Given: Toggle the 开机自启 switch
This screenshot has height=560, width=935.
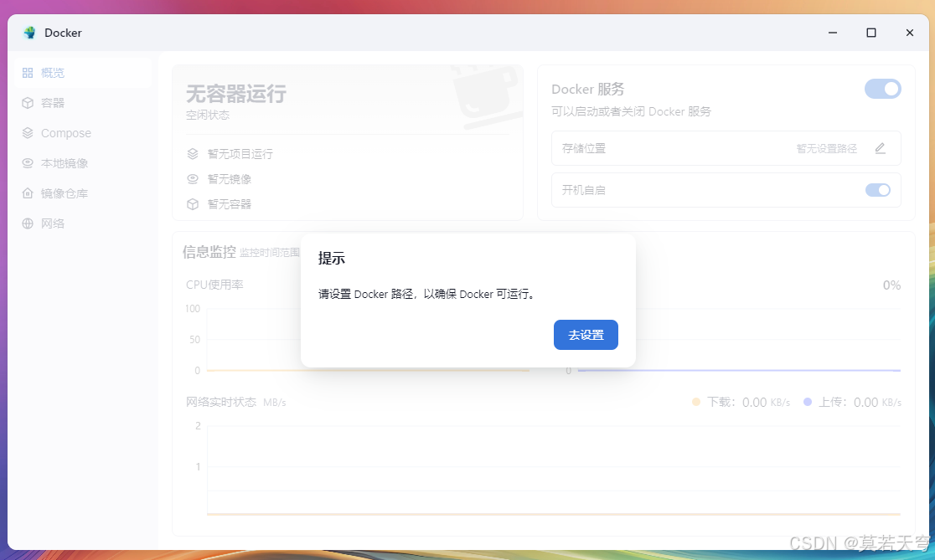Looking at the screenshot, I should [878, 190].
